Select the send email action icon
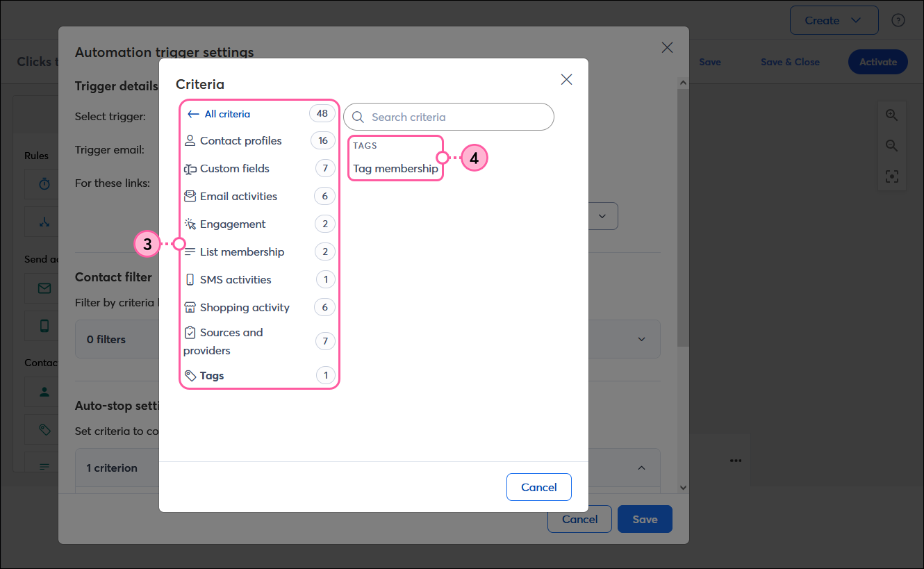924x569 pixels. tap(44, 288)
